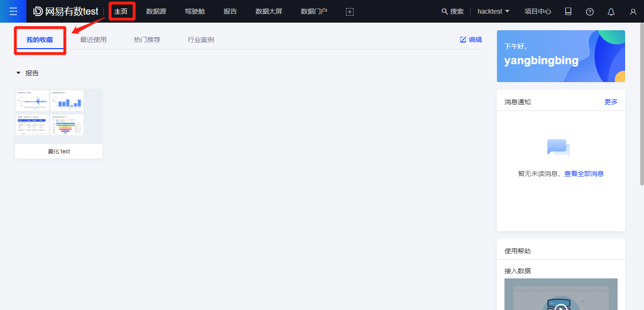Click the page vertical scrollbar
Image resolution: width=644 pixels, height=310 pixels.
(x=642, y=104)
